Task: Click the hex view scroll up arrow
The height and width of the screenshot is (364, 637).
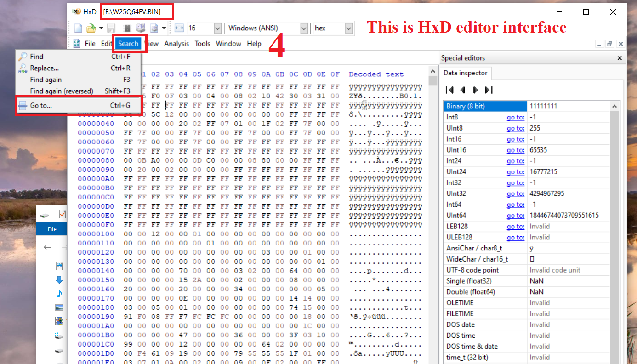Action: pos(432,71)
